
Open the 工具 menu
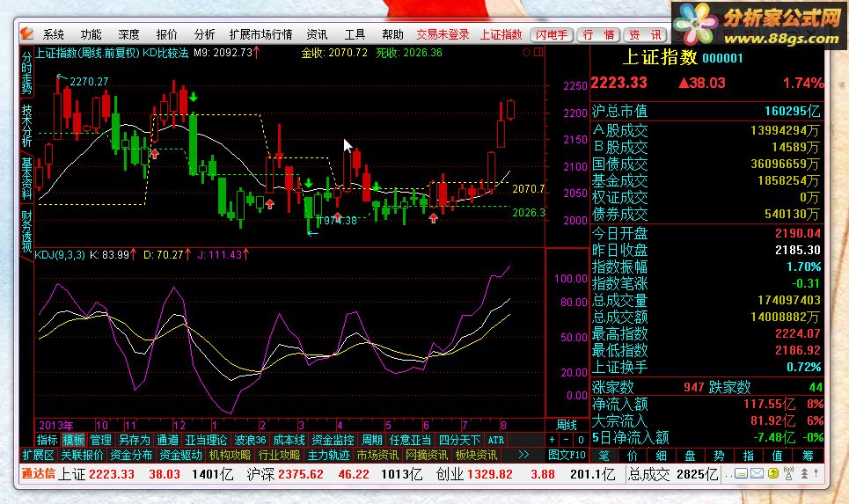click(x=355, y=34)
